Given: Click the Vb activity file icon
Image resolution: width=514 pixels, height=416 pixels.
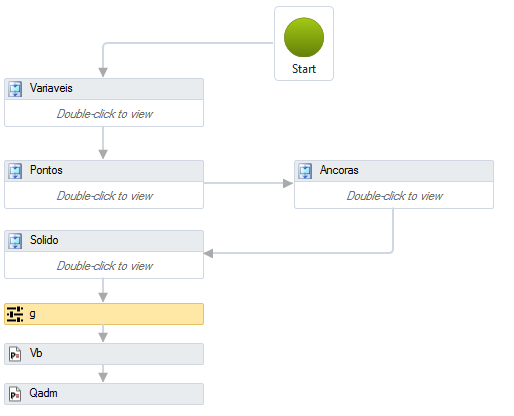Looking at the screenshot, I should click(x=15, y=354).
